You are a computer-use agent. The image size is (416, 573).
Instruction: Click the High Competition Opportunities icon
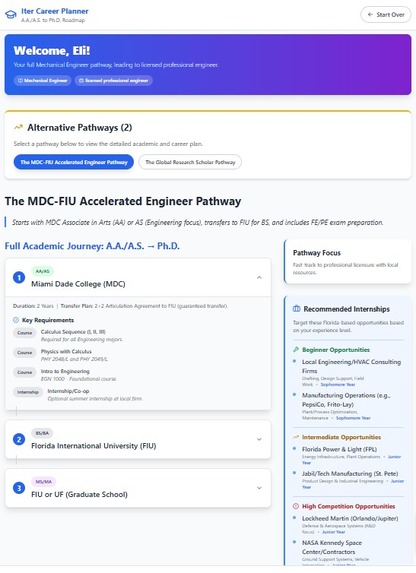pyautogui.click(x=296, y=506)
